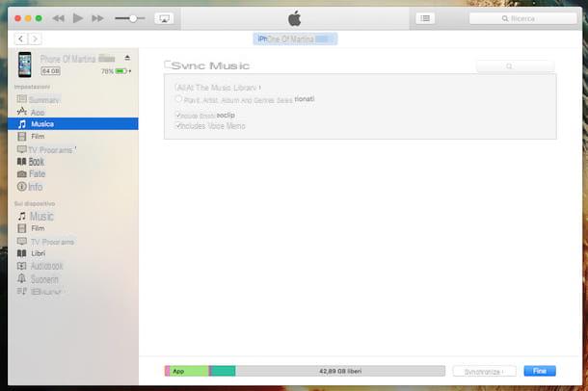The height and width of the screenshot is (391, 588).
Task: Focus the Ricerca search field
Action: pos(523,18)
